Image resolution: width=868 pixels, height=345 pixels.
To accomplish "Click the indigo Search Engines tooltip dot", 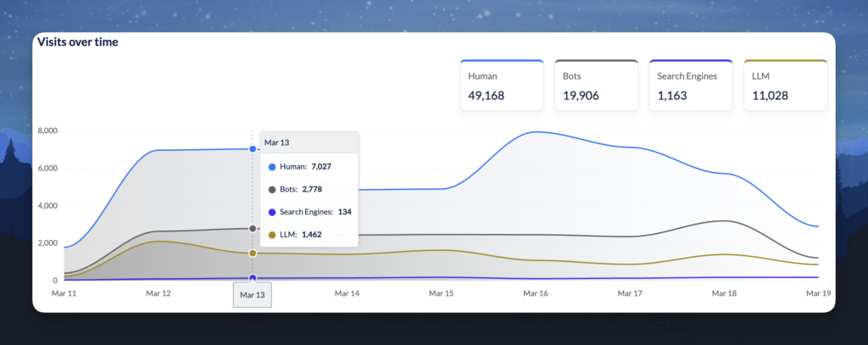I will point(271,212).
